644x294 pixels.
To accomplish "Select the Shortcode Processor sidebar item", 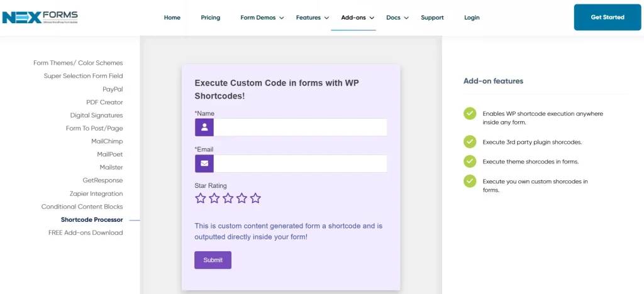I will pos(92,220).
